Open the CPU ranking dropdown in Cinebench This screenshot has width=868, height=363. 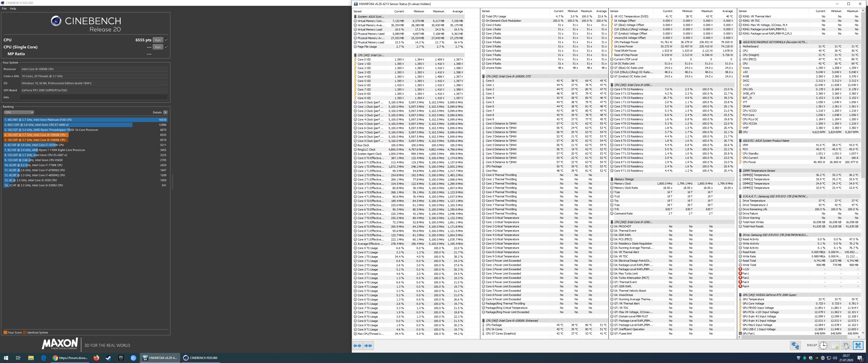tap(19, 112)
